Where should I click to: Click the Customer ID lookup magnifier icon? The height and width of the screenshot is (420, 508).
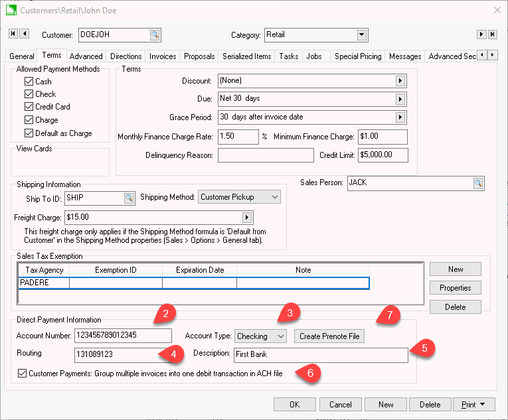[154, 35]
